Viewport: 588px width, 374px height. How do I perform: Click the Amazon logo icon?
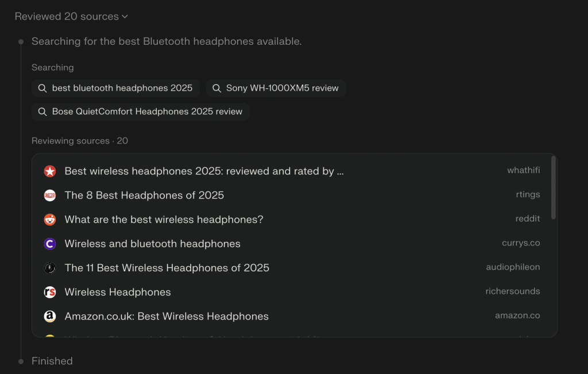pyautogui.click(x=50, y=316)
